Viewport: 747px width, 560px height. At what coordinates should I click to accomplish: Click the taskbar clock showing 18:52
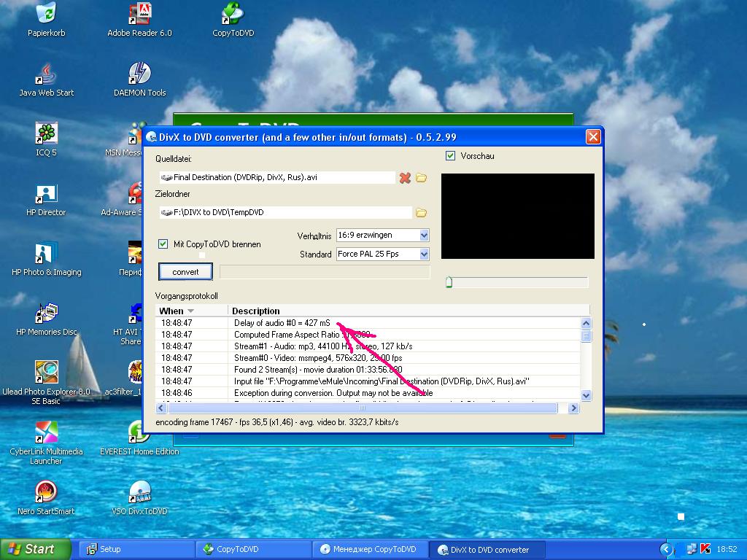click(727, 549)
